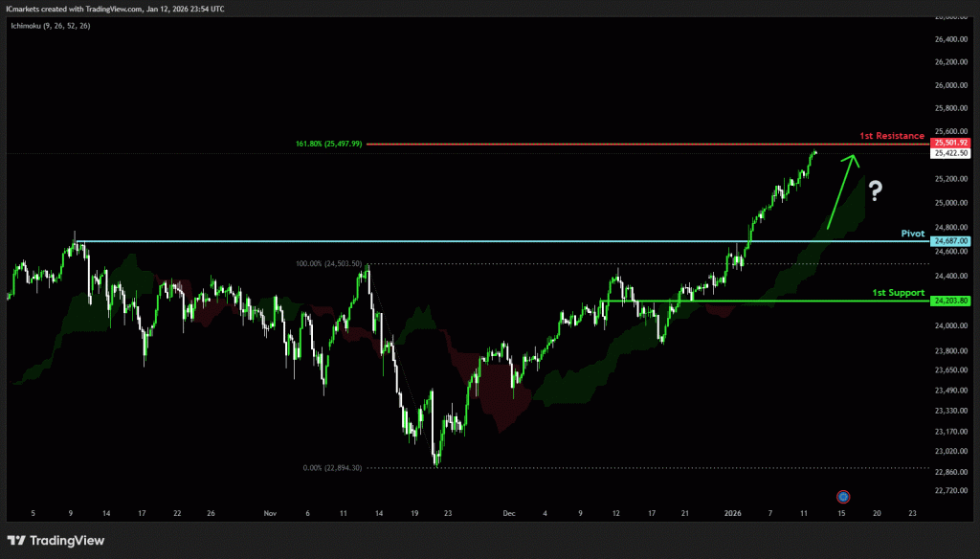Click the red 25,501.92 resistance price tag

(x=950, y=143)
